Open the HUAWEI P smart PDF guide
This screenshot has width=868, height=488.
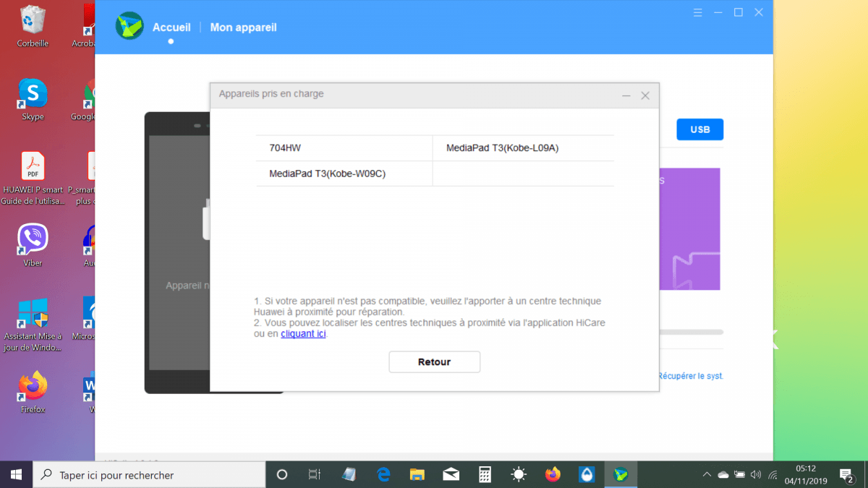pyautogui.click(x=33, y=178)
